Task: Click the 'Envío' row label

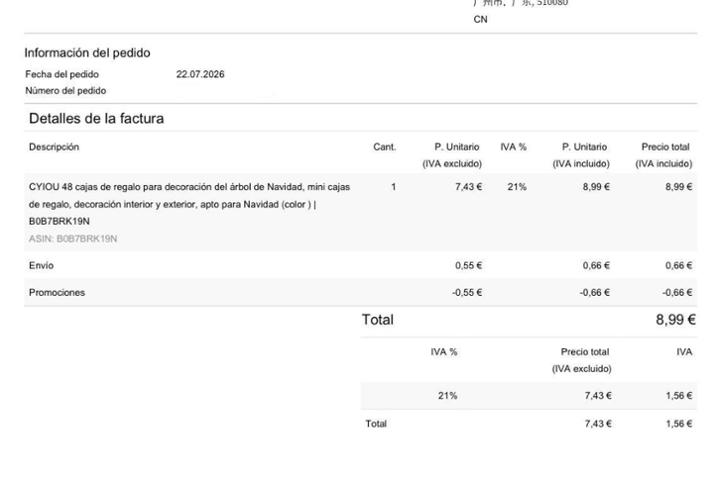Action: coord(41,265)
